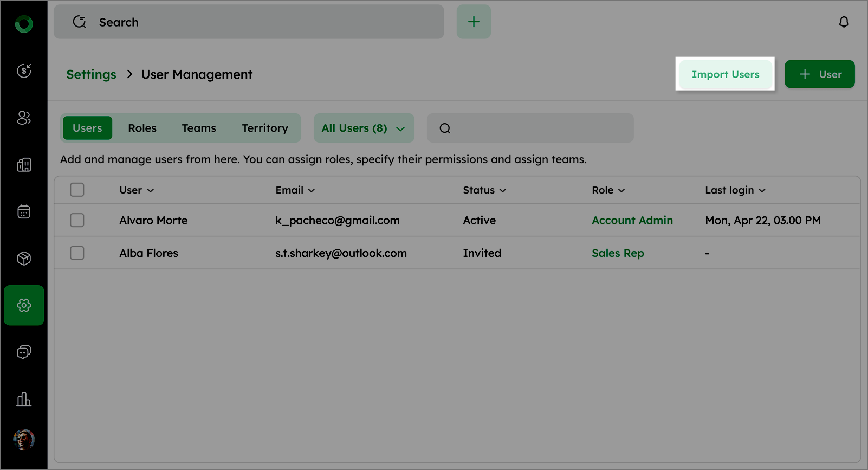Switch to the Territory tab
The image size is (868, 470).
point(265,128)
